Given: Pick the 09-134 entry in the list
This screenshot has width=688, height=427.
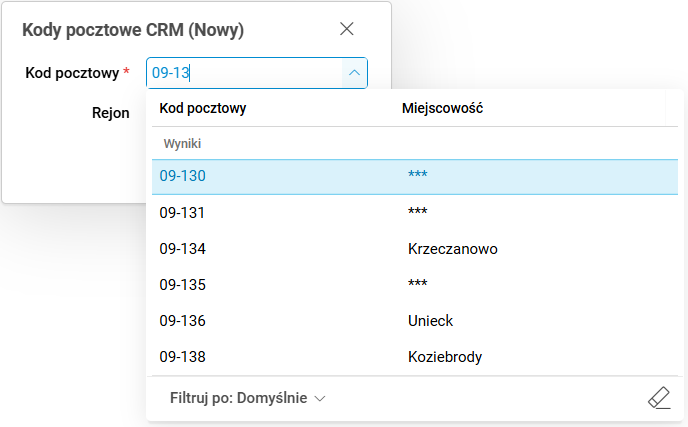Looking at the screenshot, I should click(x=183, y=248).
